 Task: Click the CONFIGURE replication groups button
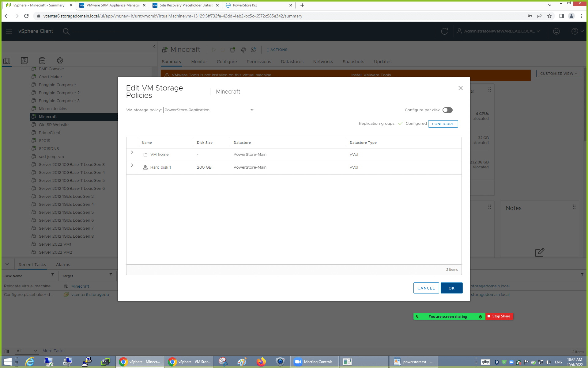pos(443,124)
